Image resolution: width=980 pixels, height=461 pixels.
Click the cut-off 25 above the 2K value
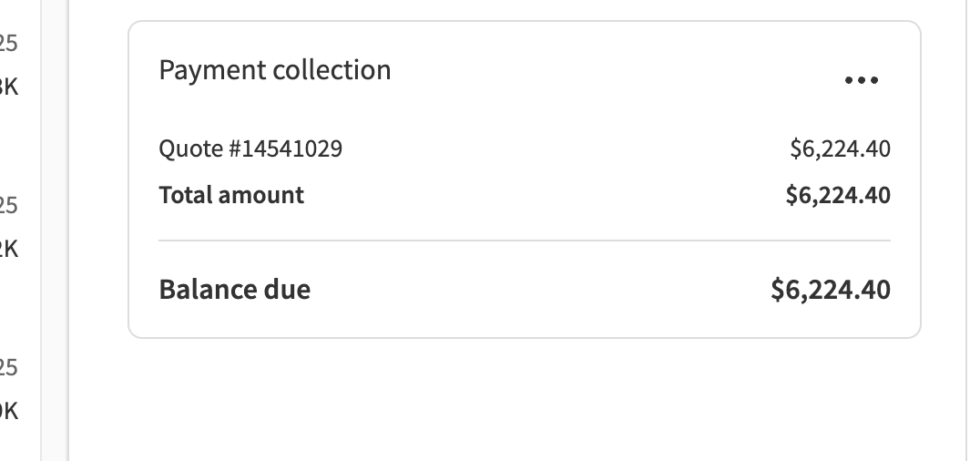9,205
